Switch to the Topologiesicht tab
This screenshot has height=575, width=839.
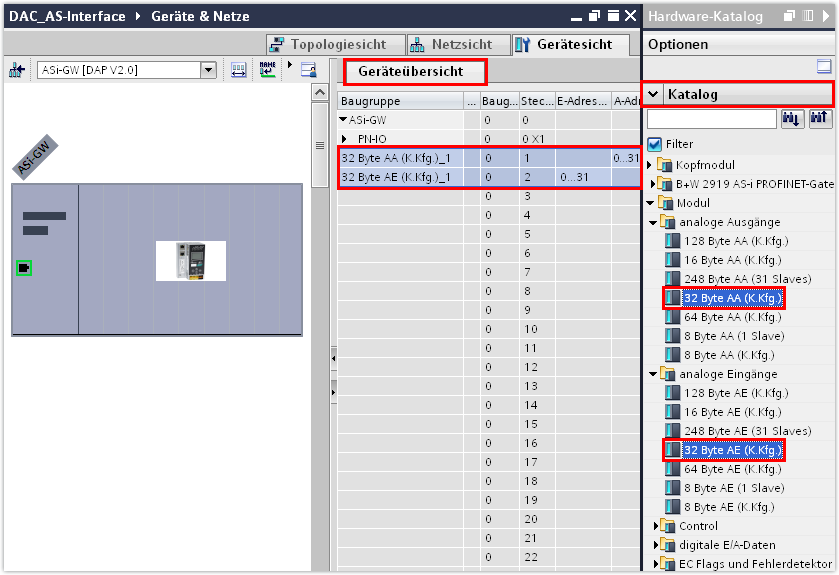336,45
